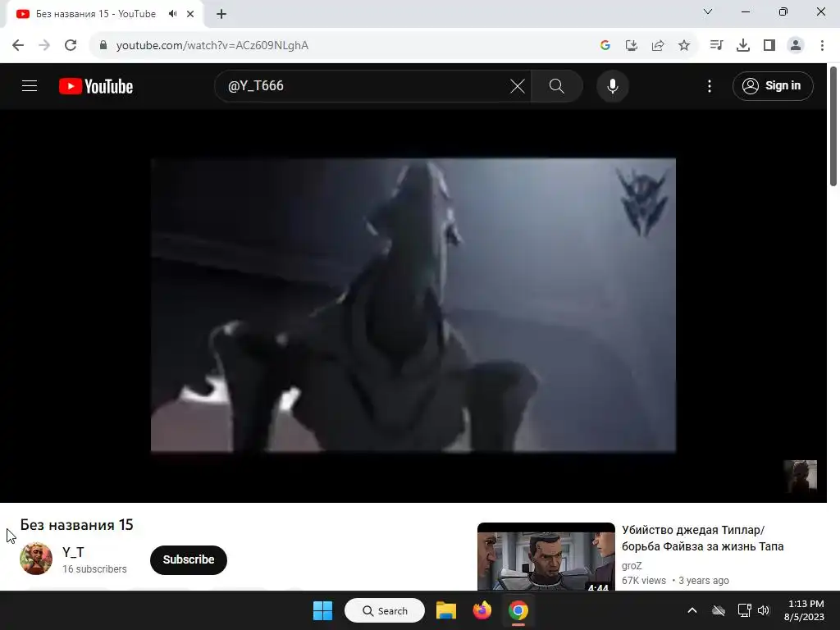Click the install app icon in address bar
This screenshot has width=840, height=630.
pyautogui.click(x=632, y=45)
